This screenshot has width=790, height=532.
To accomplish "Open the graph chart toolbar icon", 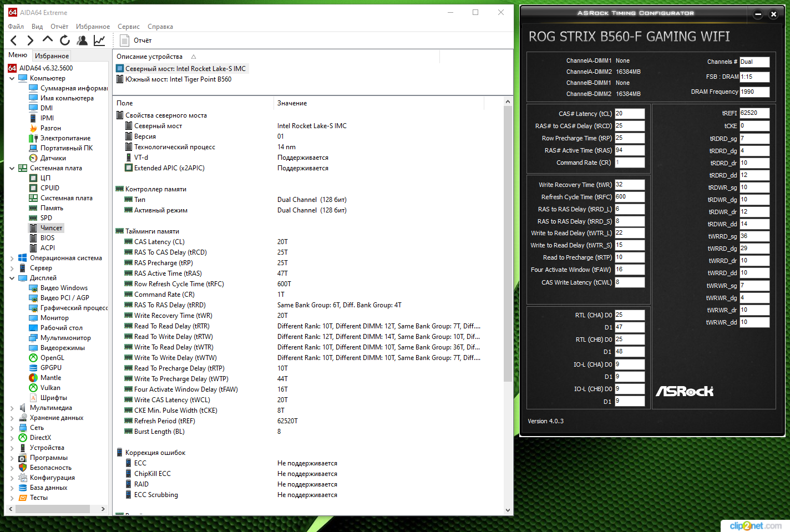I will tap(99, 40).
